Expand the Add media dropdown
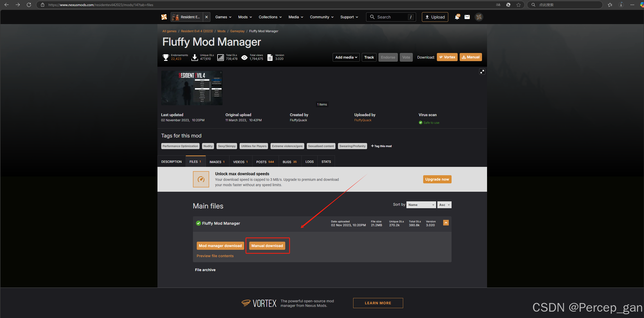Image resolution: width=644 pixels, height=318 pixels. click(346, 57)
